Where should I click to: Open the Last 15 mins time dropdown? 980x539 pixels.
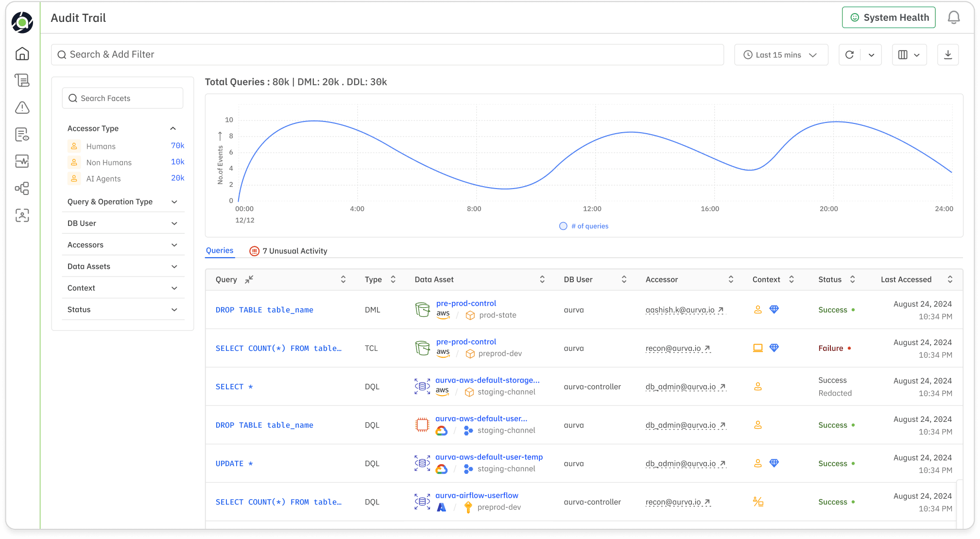point(781,55)
